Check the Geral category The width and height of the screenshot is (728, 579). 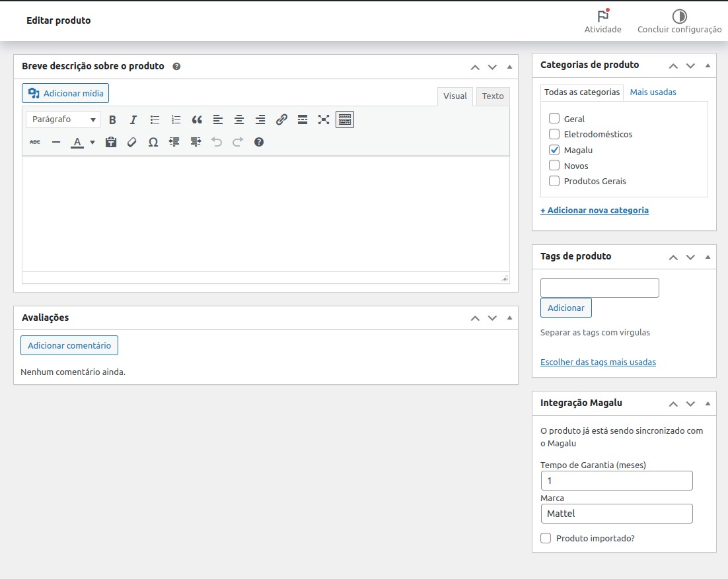(554, 118)
